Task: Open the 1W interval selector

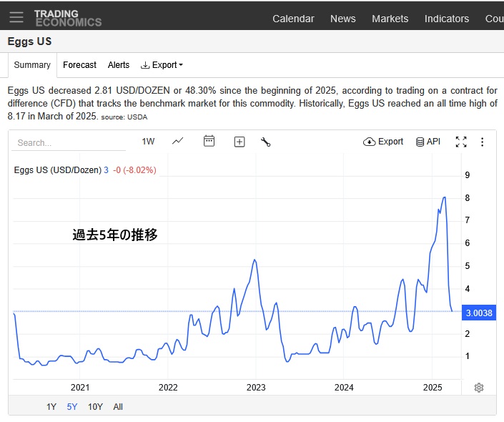Action: pyautogui.click(x=148, y=142)
